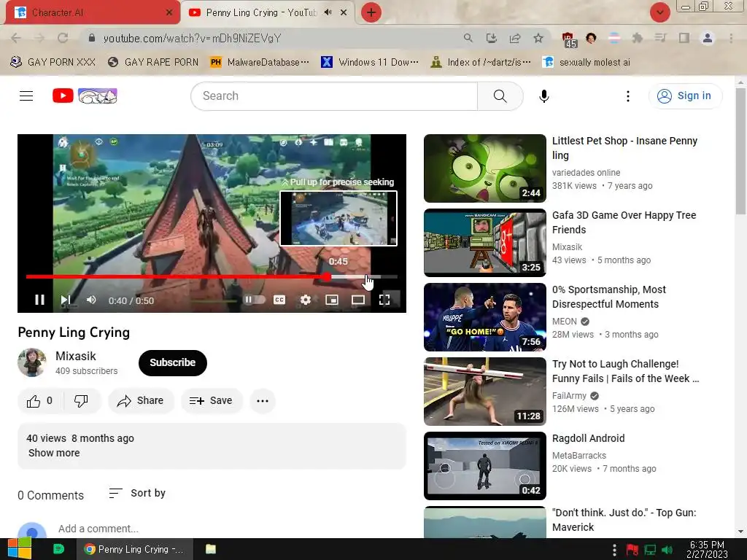Screen dimensions: 747x560
Task: Switch to the Character.AI browser tab
Action: tap(93, 12)
